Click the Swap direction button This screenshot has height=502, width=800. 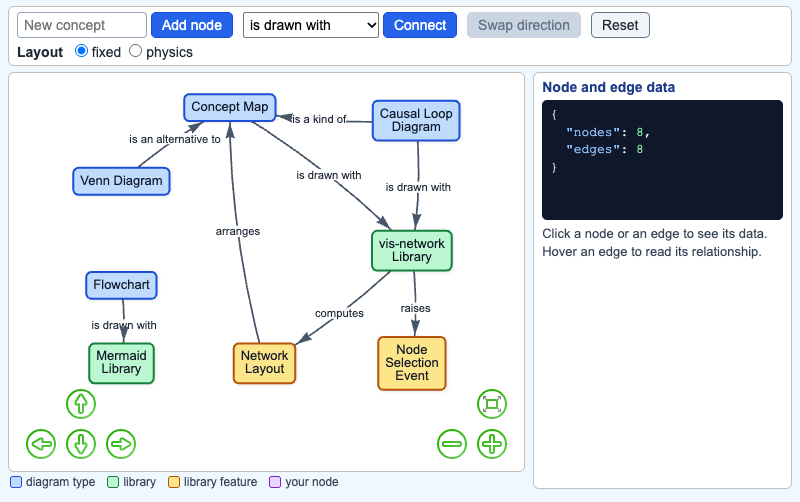pyautogui.click(x=524, y=25)
